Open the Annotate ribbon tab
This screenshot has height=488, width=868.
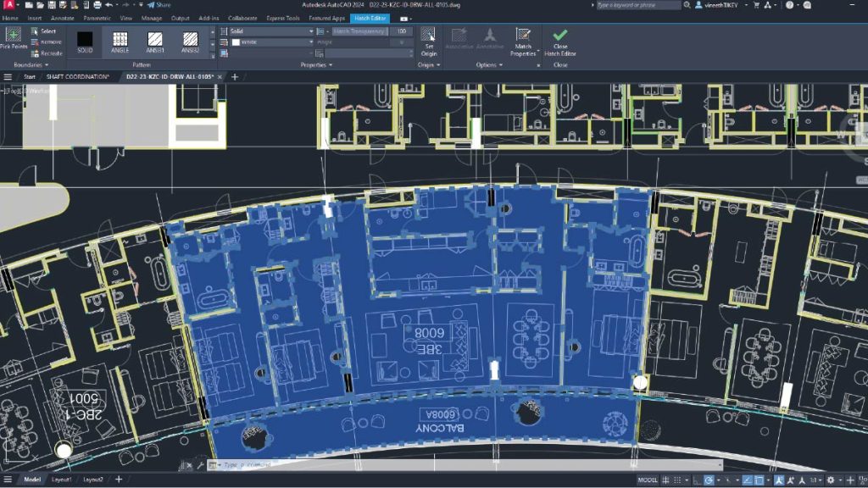pos(61,17)
